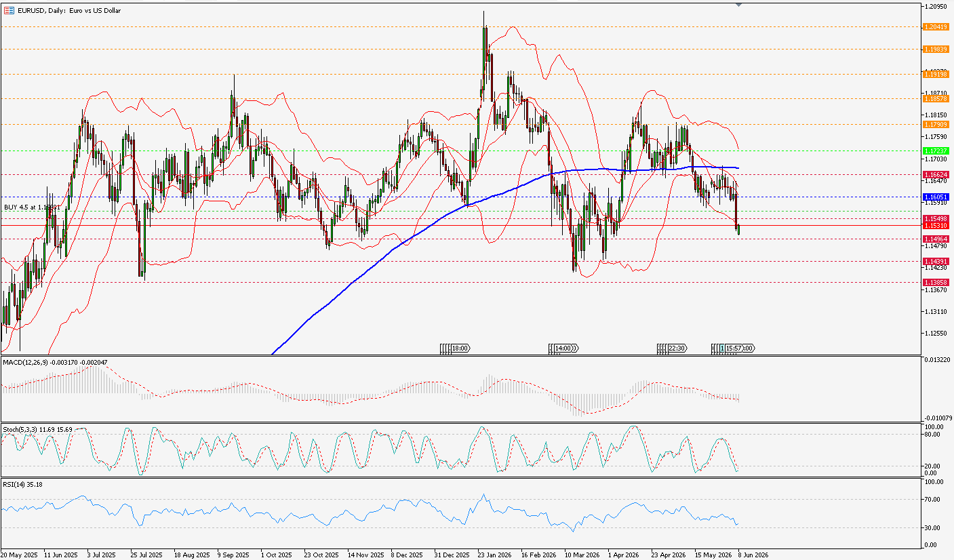
Task: Click the 30.00 RSI scale value
Action: [933, 527]
